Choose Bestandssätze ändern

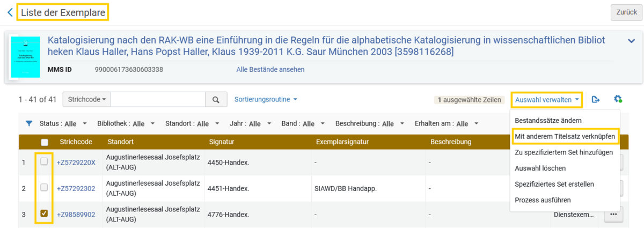548,120
